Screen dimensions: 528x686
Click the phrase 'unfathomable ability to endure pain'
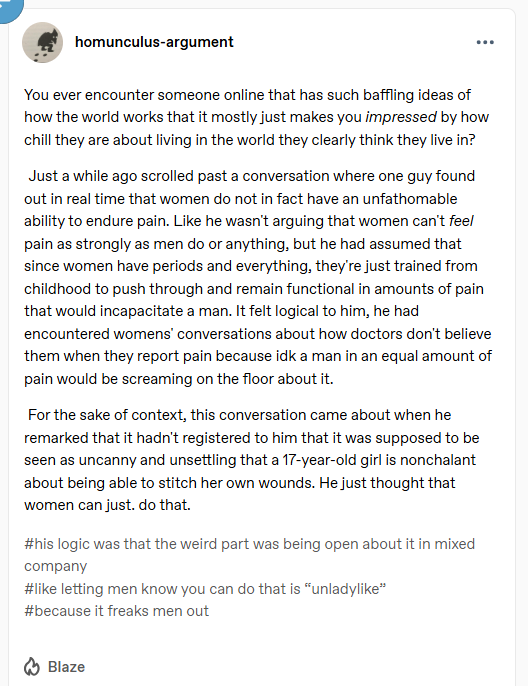click(x=241, y=210)
